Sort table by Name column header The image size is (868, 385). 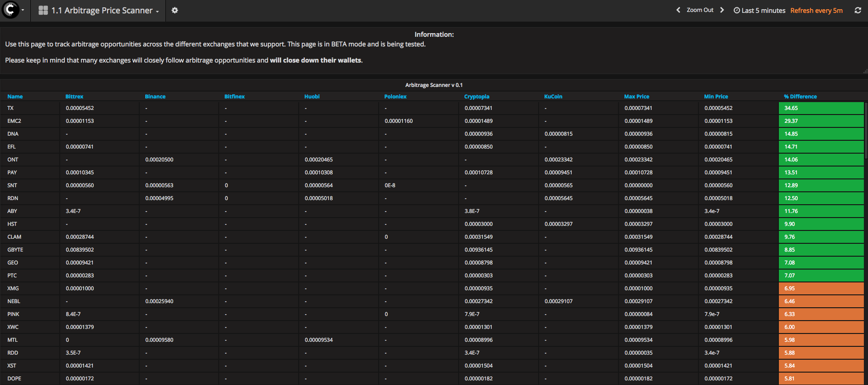(15, 97)
